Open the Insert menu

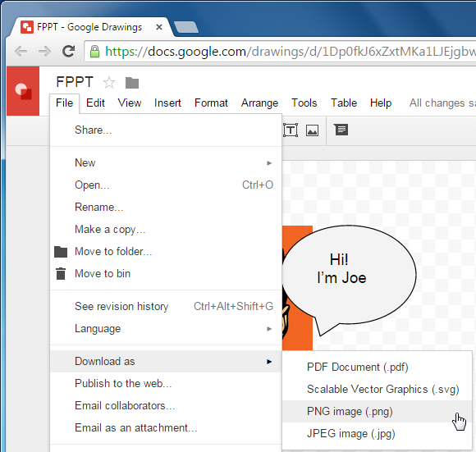pyautogui.click(x=167, y=103)
